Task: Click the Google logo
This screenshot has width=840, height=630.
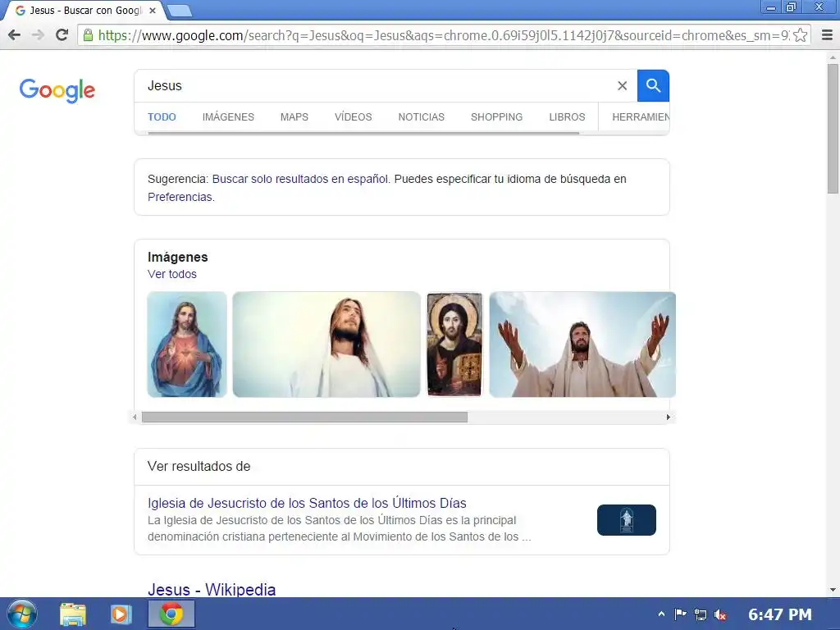Action: click(x=57, y=90)
